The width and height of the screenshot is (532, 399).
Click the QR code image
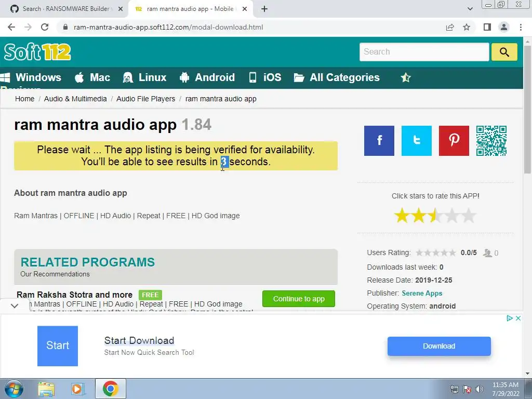coord(491,141)
